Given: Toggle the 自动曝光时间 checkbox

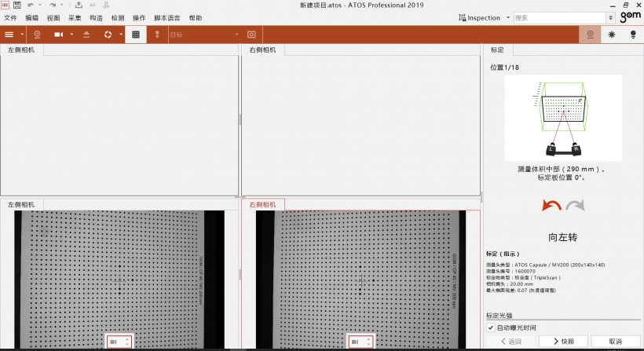Looking at the screenshot, I should tap(491, 327).
